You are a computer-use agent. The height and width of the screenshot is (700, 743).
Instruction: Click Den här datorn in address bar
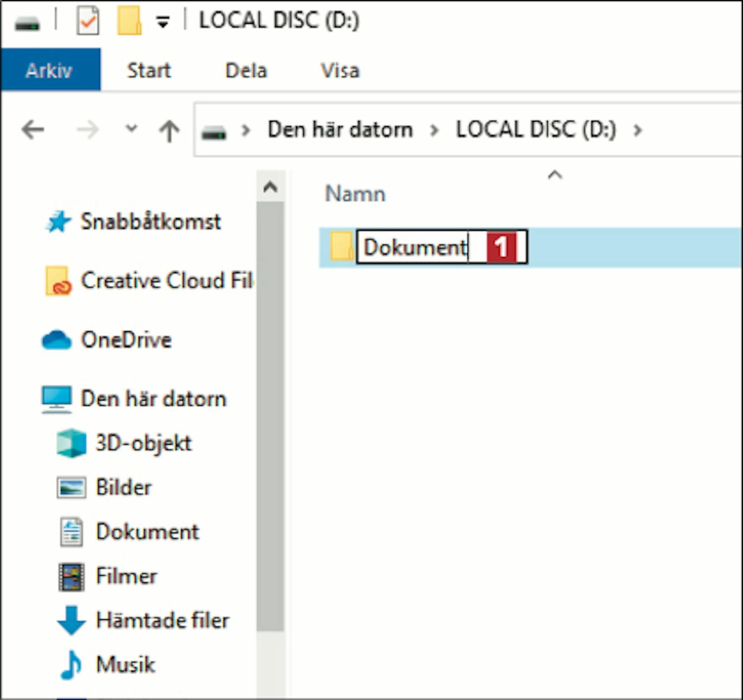340,130
